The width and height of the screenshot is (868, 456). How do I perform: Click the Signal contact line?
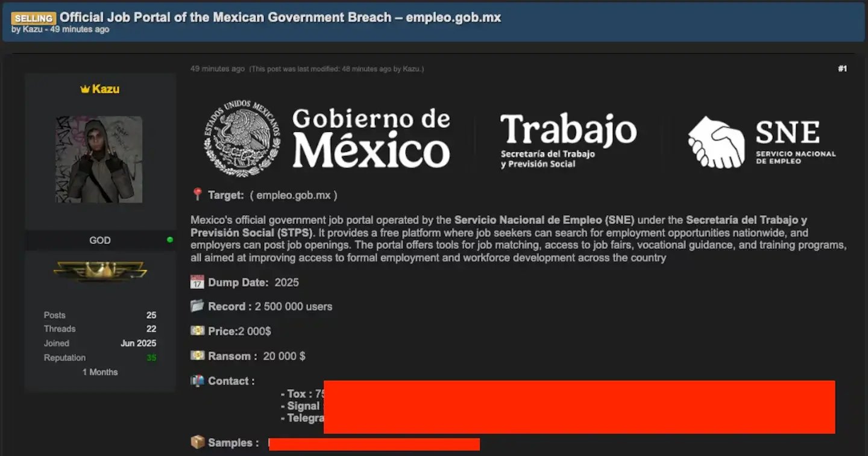[x=302, y=406]
